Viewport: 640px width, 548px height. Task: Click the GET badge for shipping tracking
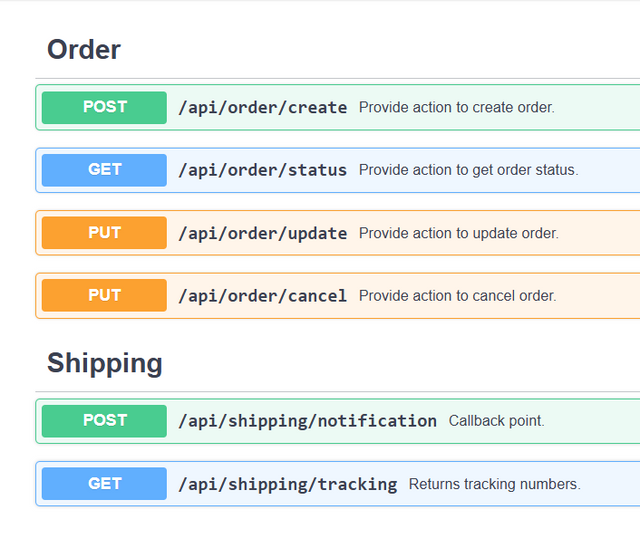tap(104, 483)
